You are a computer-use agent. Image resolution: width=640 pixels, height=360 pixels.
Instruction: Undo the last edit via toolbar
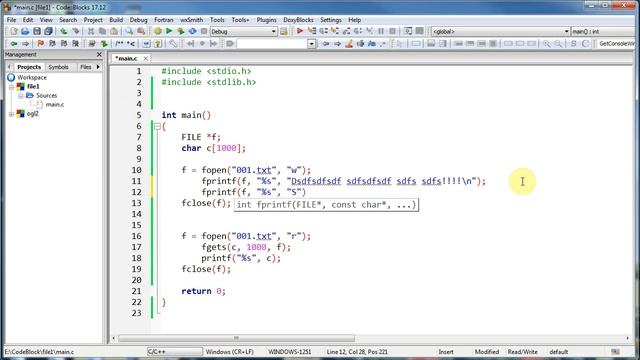tap(64, 31)
